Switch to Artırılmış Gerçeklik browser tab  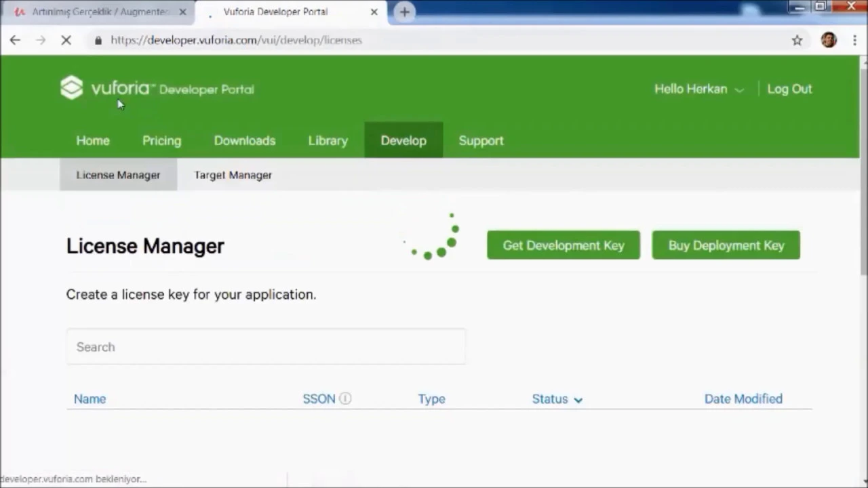pyautogui.click(x=98, y=12)
